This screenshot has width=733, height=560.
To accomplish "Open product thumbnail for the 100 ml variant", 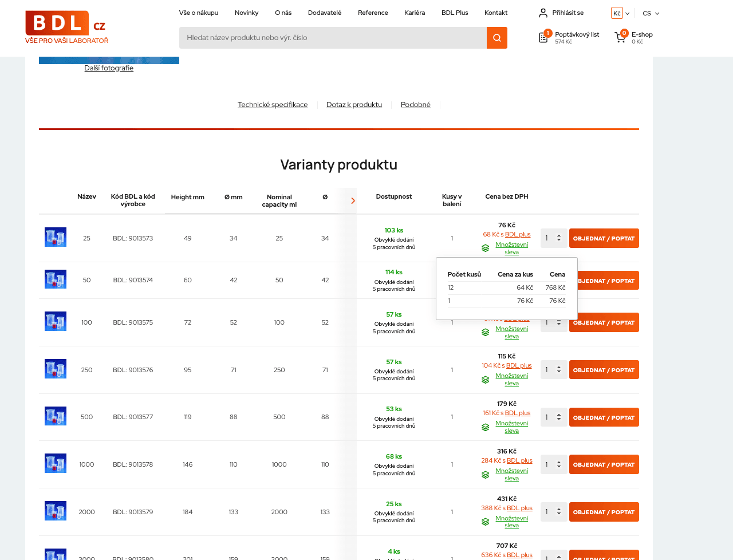I will point(56,321).
